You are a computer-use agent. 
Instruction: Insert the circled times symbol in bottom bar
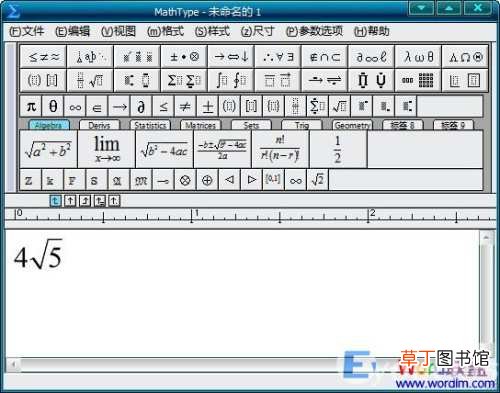[x=185, y=180]
